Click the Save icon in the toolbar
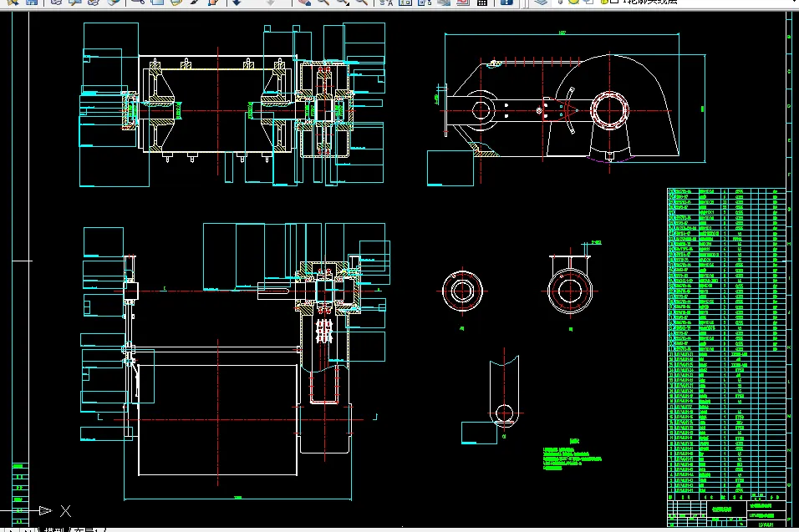Image resolution: width=799 pixels, height=532 pixels. click(x=32, y=2)
